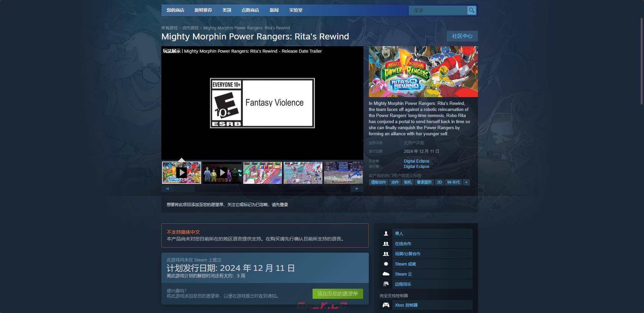Open the third screenshot thumbnail
Screen dimensions: 644x313
[263, 173]
